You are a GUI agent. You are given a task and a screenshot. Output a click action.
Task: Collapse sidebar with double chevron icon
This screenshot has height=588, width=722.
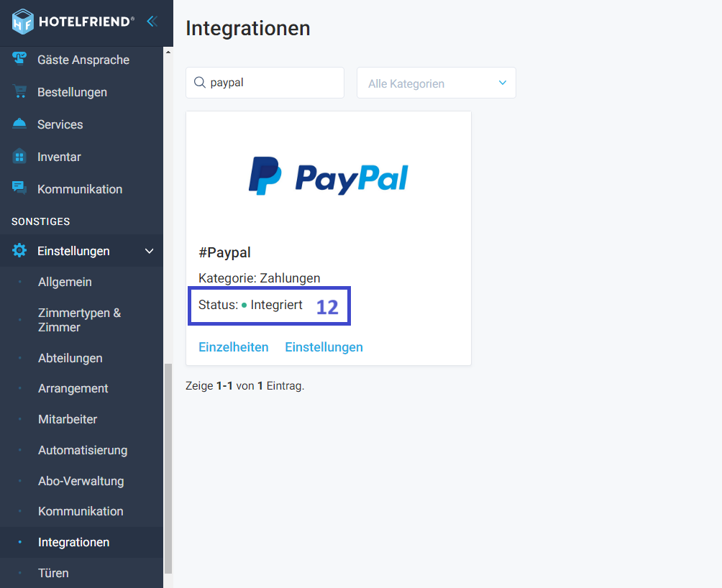[152, 21]
